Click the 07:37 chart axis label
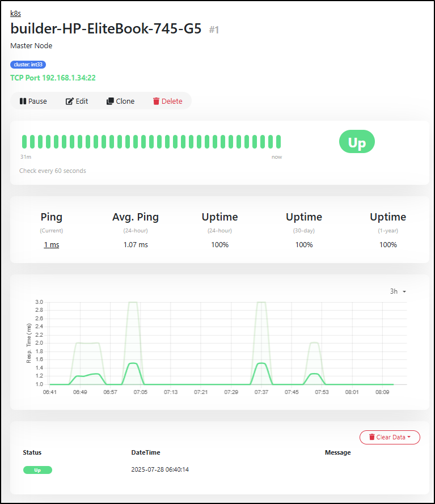The width and height of the screenshot is (435, 504). click(x=261, y=392)
